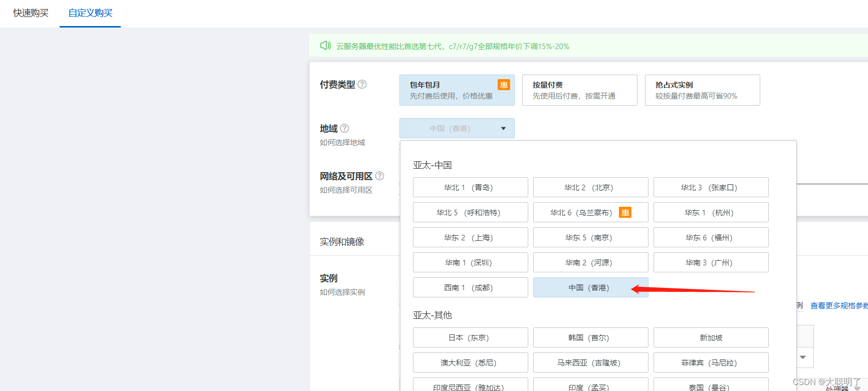Screen dimensions: 868x391
Task: Open help icon next to 网络及可用区
Action: (x=379, y=176)
